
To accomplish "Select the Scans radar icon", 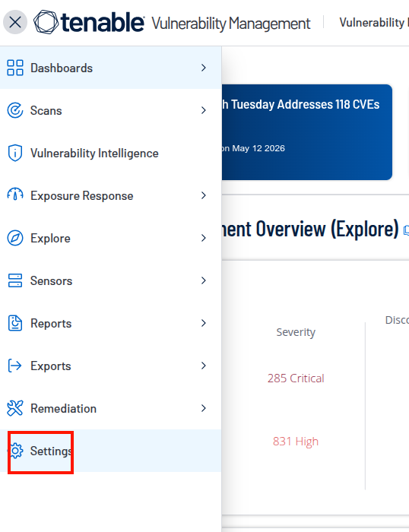I will click(15, 110).
